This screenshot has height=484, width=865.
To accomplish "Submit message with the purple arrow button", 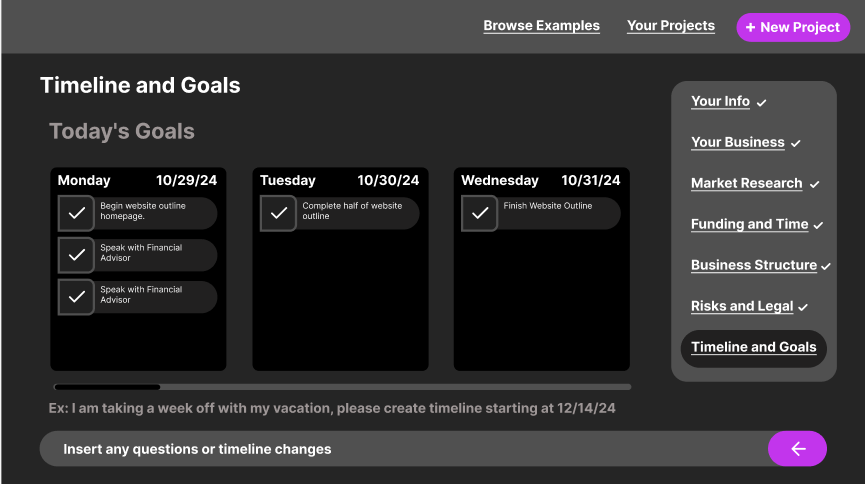I will pos(797,449).
